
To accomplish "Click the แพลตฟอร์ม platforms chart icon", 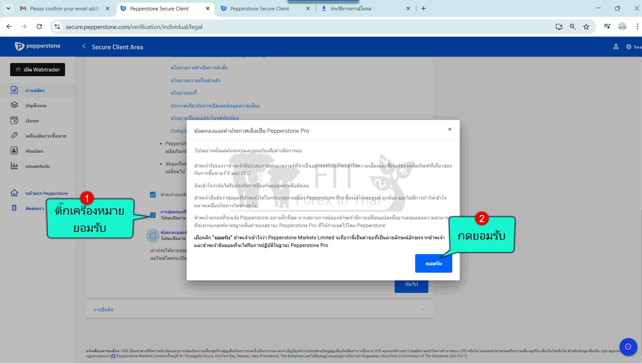I will point(14,166).
